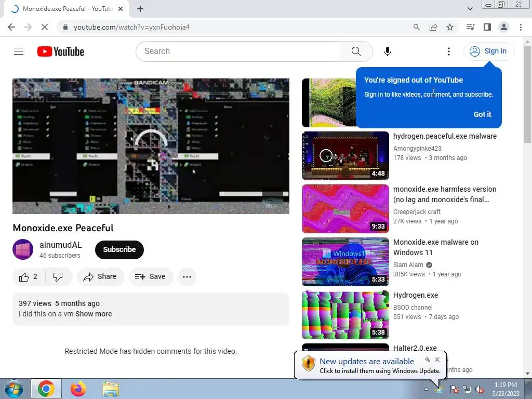Click the Monoxide.exe Peaceful video player
532x399 pixels.
point(151,146)
